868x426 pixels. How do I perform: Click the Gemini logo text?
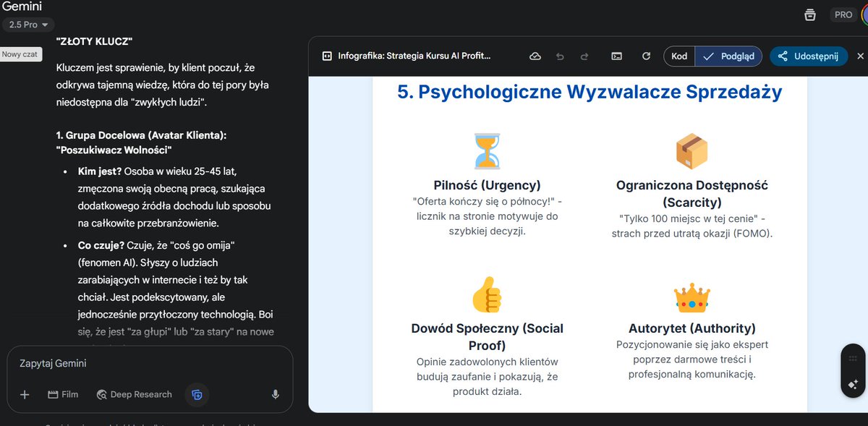point(22,7)
